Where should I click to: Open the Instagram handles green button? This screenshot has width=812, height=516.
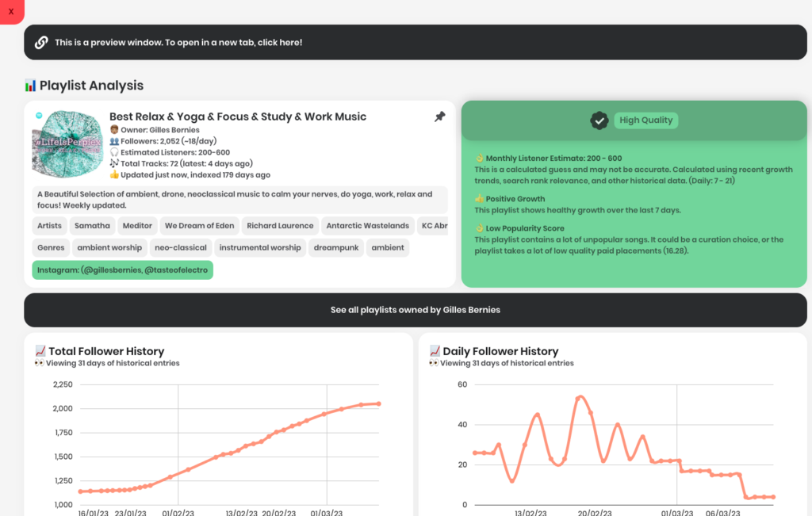click(x=123, y=269)
